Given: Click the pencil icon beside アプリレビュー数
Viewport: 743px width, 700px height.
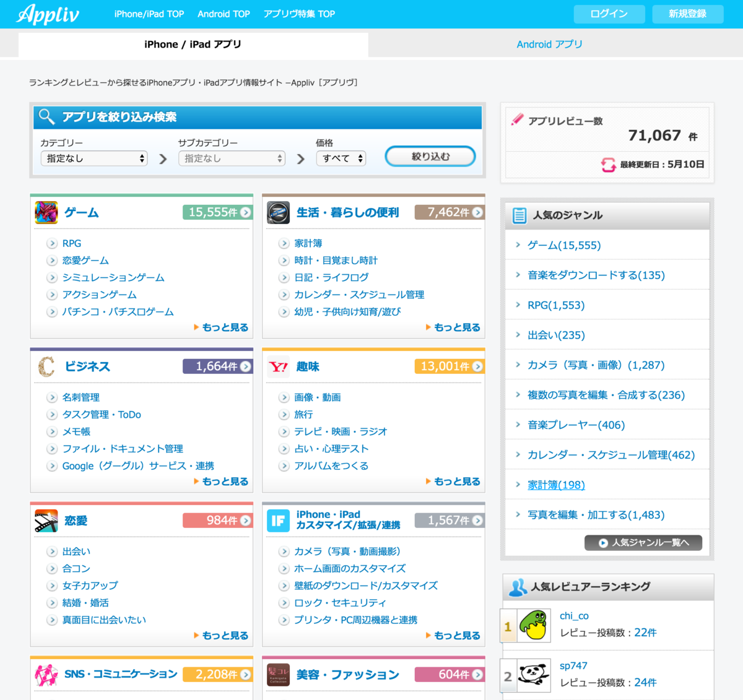Looking at the screenshot, I should click(x=517, y=120).
